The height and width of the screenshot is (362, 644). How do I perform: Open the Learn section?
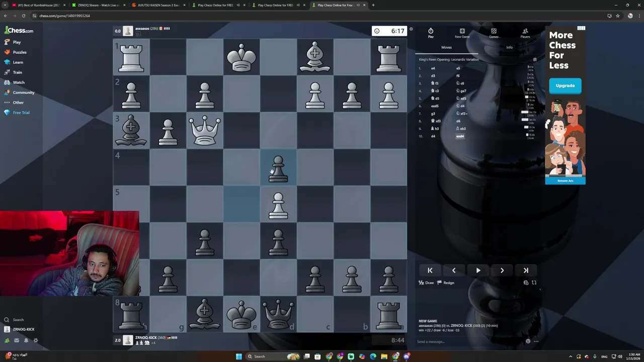tap(14, 62)
